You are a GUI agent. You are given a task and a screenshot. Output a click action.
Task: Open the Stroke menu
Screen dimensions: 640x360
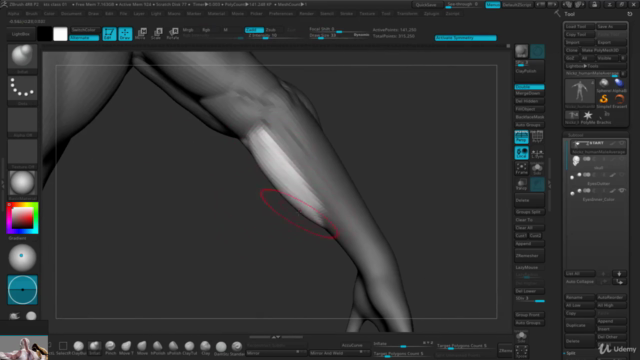tap(346, 13)
